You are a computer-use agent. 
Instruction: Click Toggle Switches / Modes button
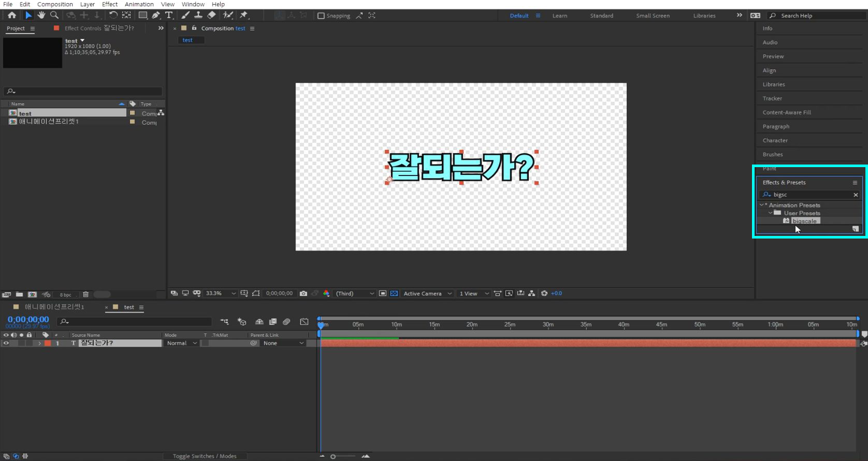(205, 456)
